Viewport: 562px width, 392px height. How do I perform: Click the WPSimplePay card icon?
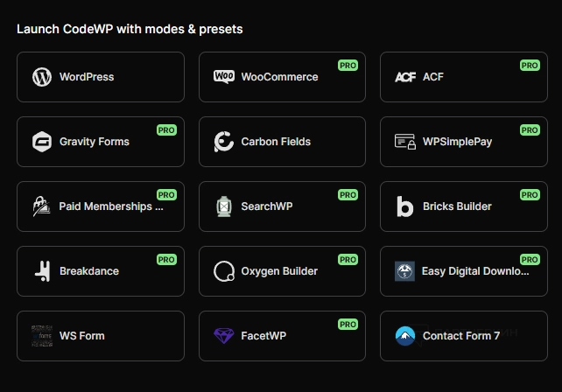pyautogui.click(x=405, y=142)
